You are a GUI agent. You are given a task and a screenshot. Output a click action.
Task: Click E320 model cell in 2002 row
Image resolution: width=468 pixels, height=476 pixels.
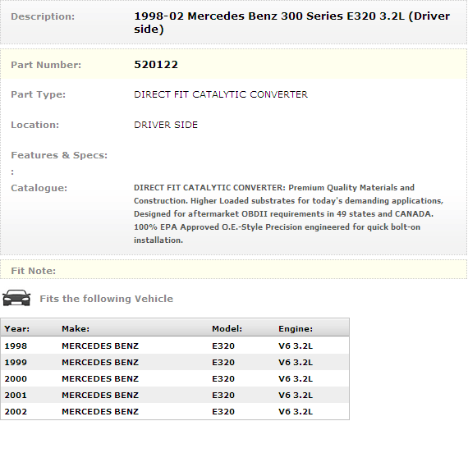pyautogui.click(x=223, y=412)
